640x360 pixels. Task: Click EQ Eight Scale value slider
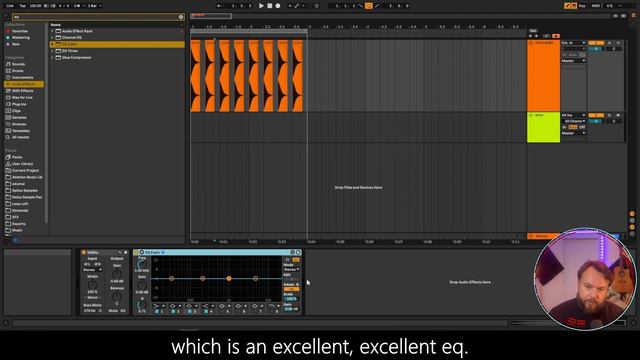point(291,299)
